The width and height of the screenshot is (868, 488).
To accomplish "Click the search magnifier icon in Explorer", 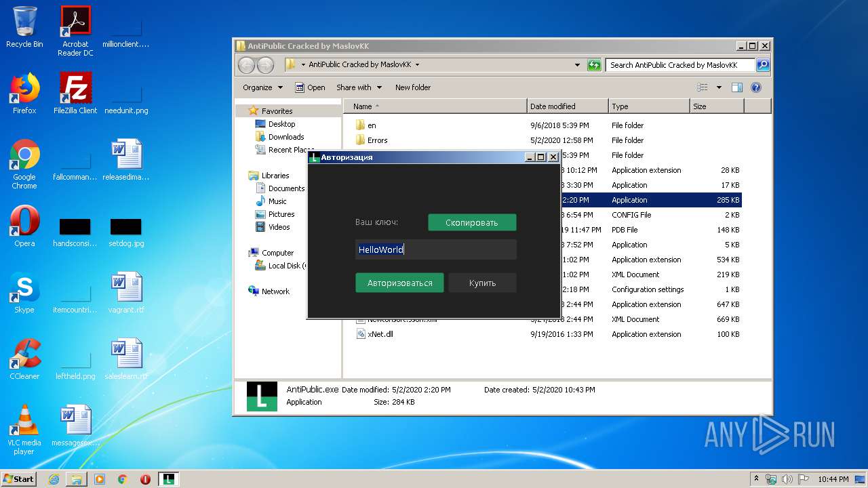I will pyautogui.click(x=763, y=65).
